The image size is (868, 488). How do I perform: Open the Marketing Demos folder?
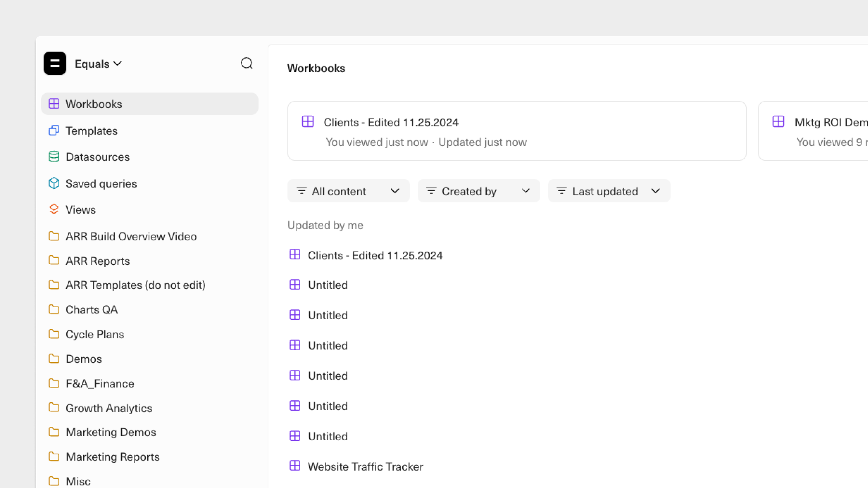coord(111,432)
